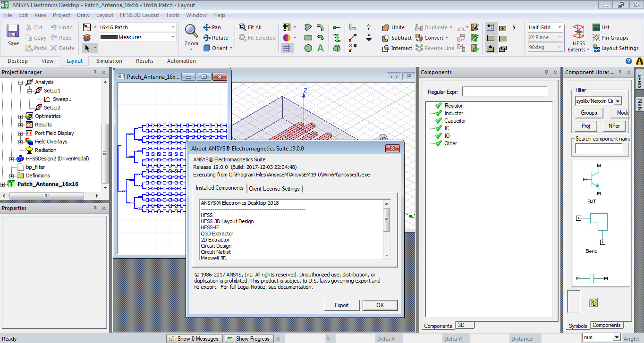The width and height of the screenshot is (644, 343).
Task: Open Pin Groups
Action: click(610, 38)
